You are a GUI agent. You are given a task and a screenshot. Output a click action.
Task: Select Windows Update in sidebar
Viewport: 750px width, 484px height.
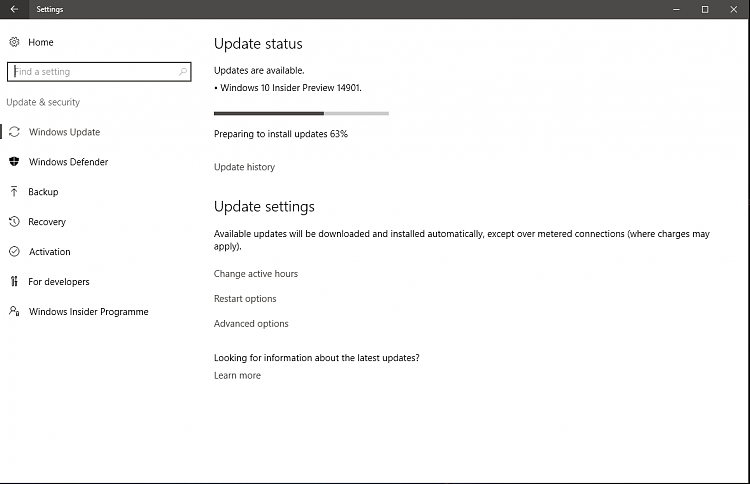[x=65, y=132]
